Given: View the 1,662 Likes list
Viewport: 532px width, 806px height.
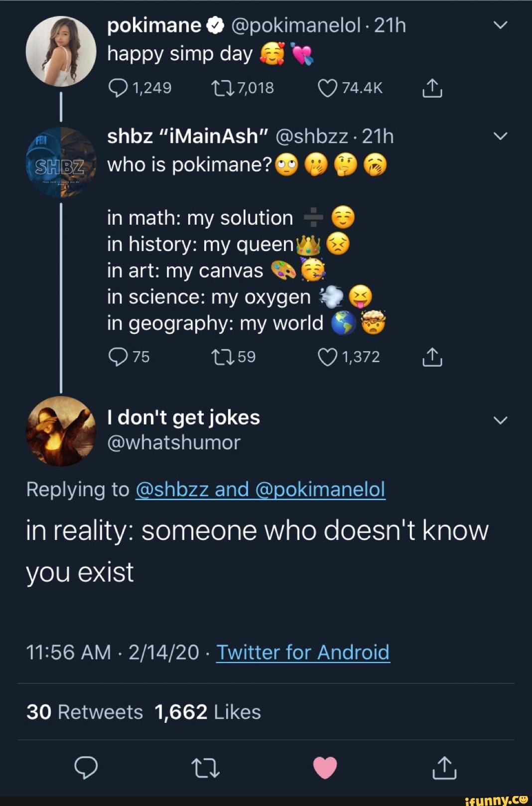Looking at the screenshot, I should 208,712.
